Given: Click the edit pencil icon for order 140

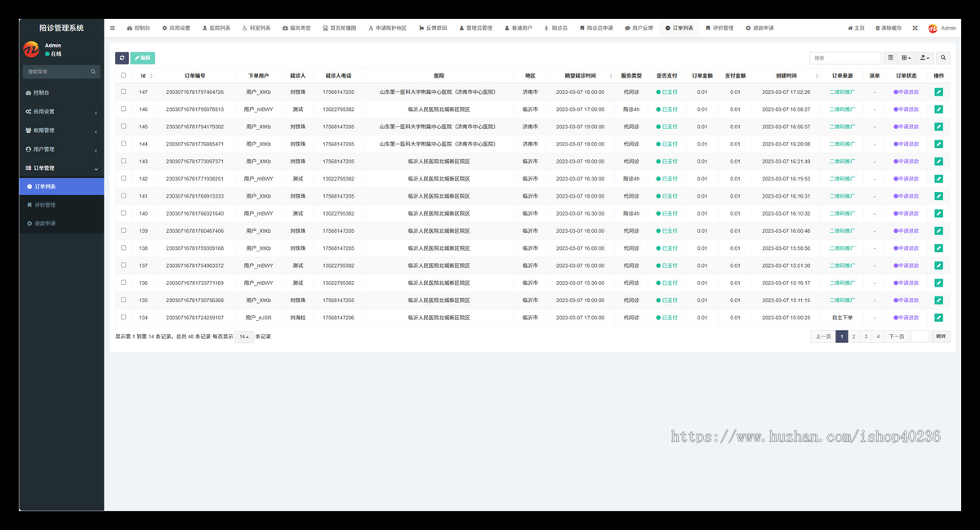Looking at the screenshot, I should coord(938,214).
